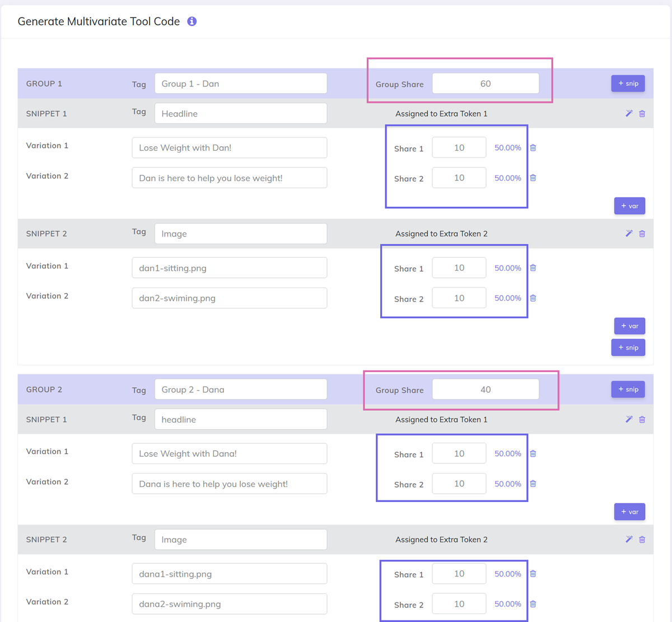Select the Tag field containing Group 2 - Dana
Viewport: 672px width, 622px height.
(x=241, y=389)
